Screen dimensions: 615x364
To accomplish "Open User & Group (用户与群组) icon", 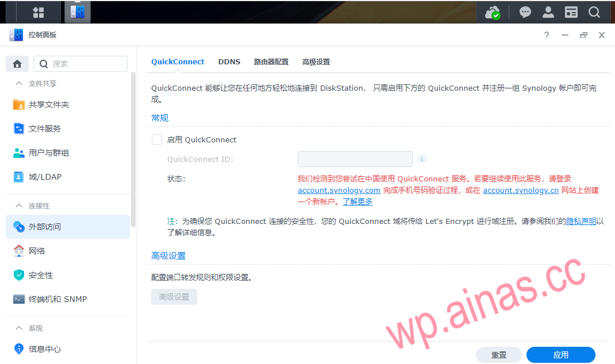I will (19, 153).
